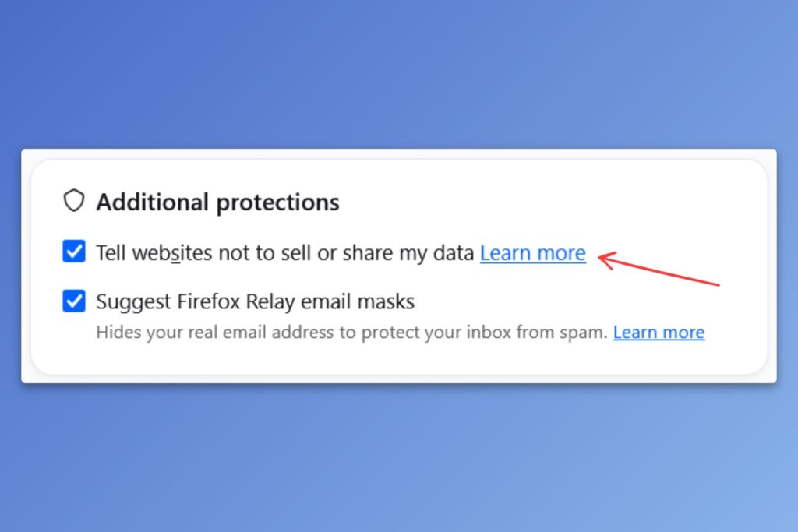Click the checkmark inside the sell-or-share data checkbox

coord(74,252)
